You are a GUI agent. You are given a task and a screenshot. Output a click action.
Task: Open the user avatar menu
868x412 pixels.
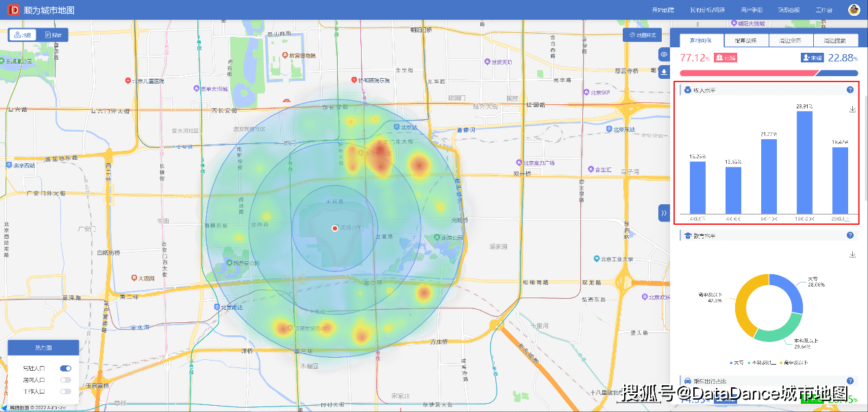coord(854,10)
